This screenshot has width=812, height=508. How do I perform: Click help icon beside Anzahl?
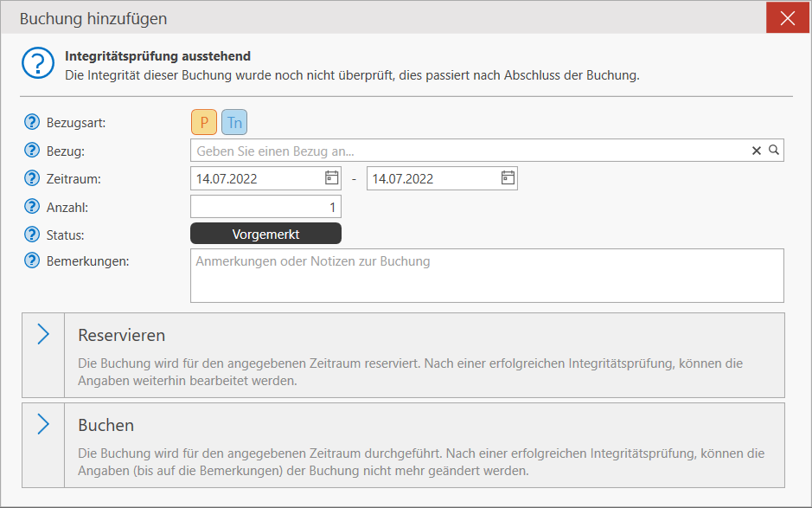[x=32, y=206]
